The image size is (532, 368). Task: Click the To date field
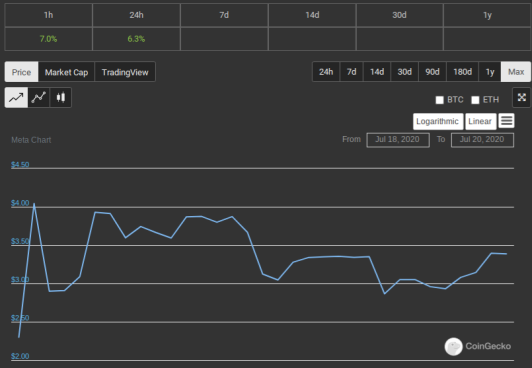coord(482,140)
